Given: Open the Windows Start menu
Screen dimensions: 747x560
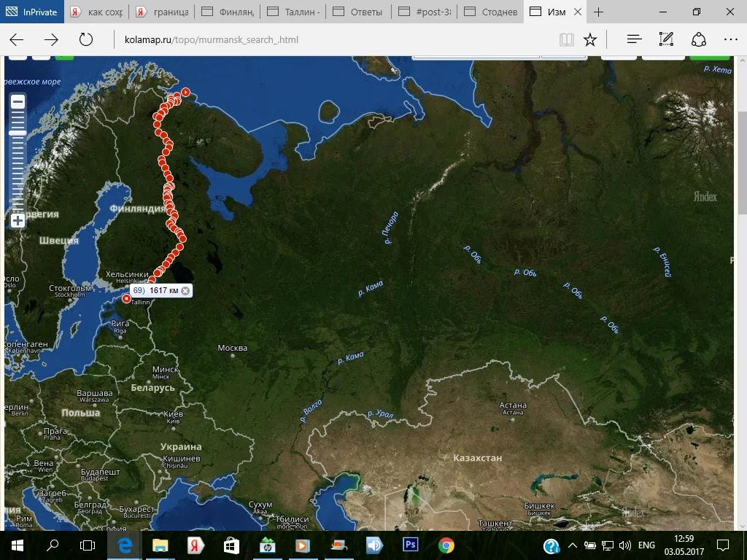Looking at the screenshot, I should coord(18,545).
